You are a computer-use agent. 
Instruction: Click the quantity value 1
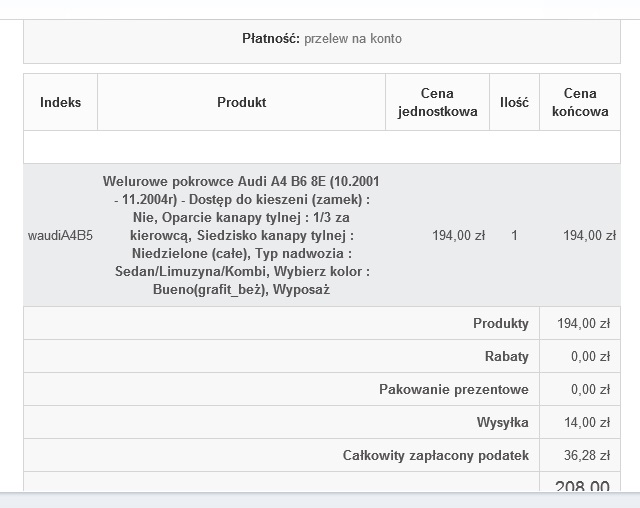pyautogui.click(x=514, y=236)
